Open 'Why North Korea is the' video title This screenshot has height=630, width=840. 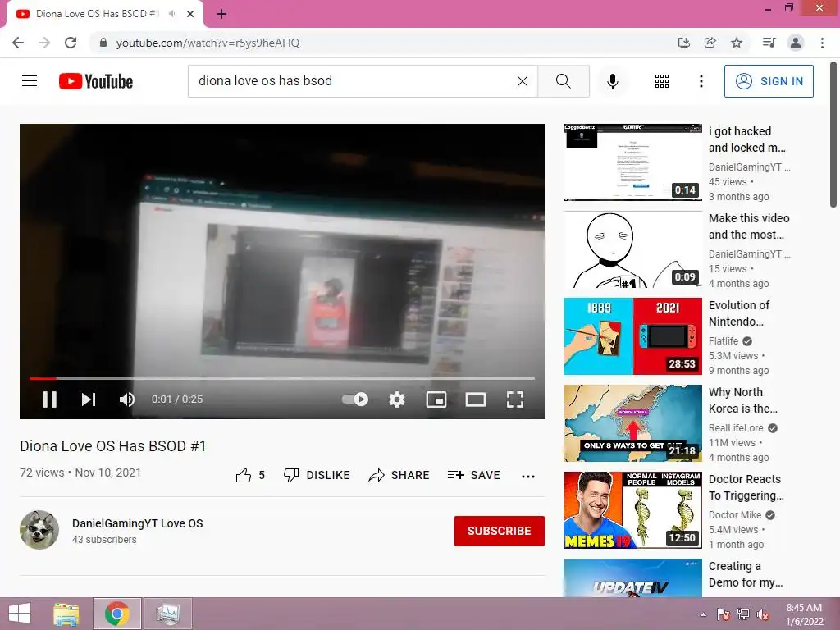point(743,400)
